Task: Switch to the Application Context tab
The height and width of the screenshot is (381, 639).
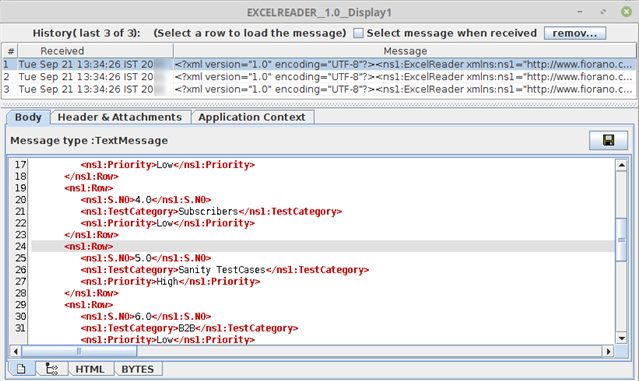Action: coord(252,117)
